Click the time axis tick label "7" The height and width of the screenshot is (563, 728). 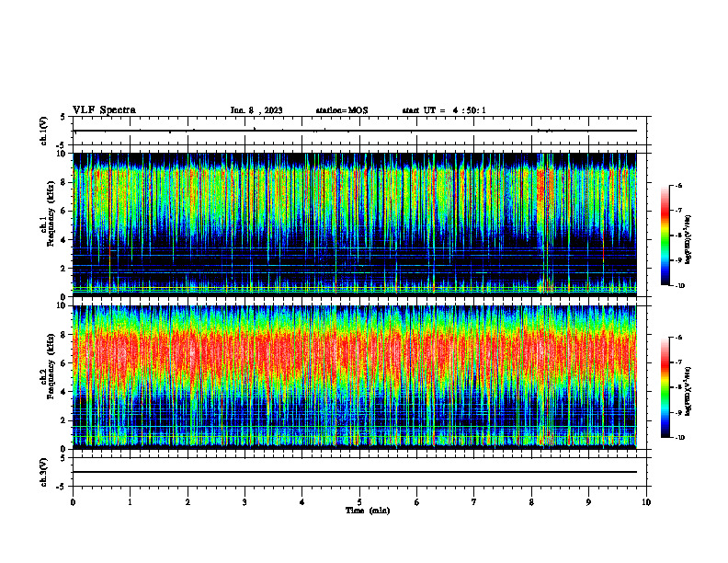474,502
